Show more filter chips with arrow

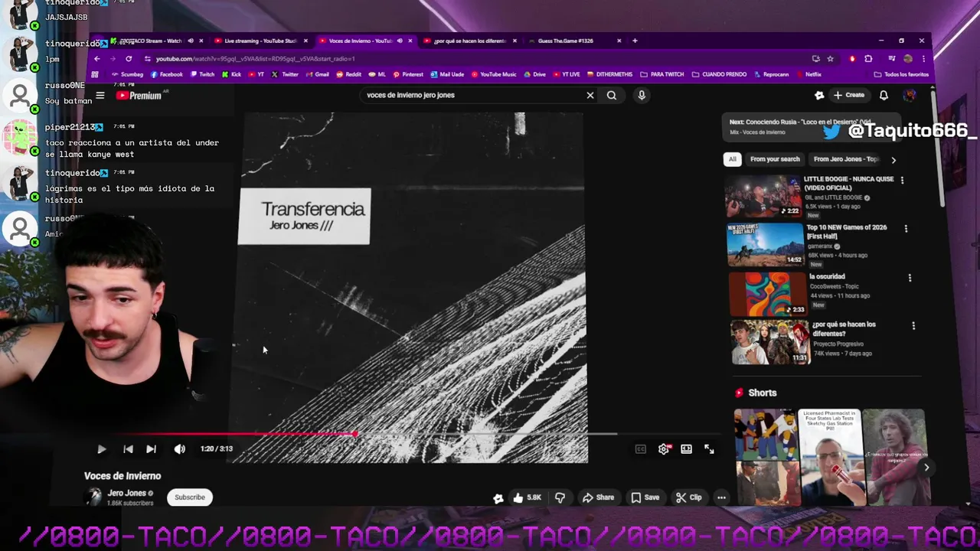(893, 160)
